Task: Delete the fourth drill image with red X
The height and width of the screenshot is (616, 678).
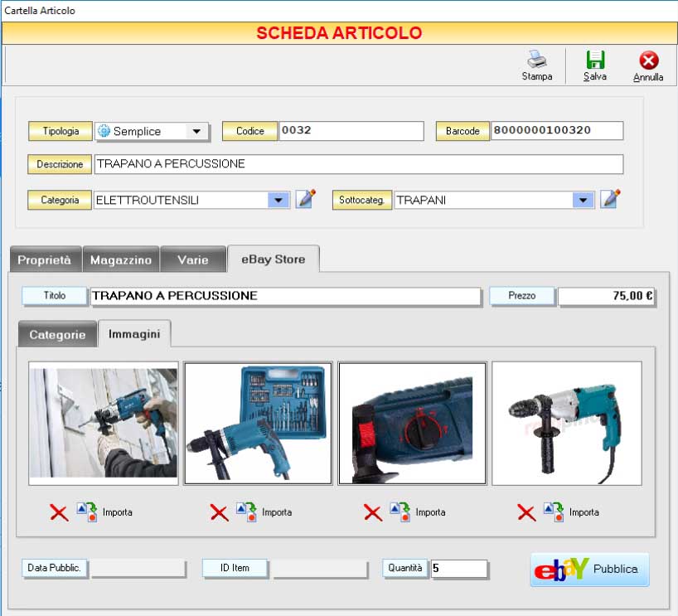Action: [x=526, y=512]
